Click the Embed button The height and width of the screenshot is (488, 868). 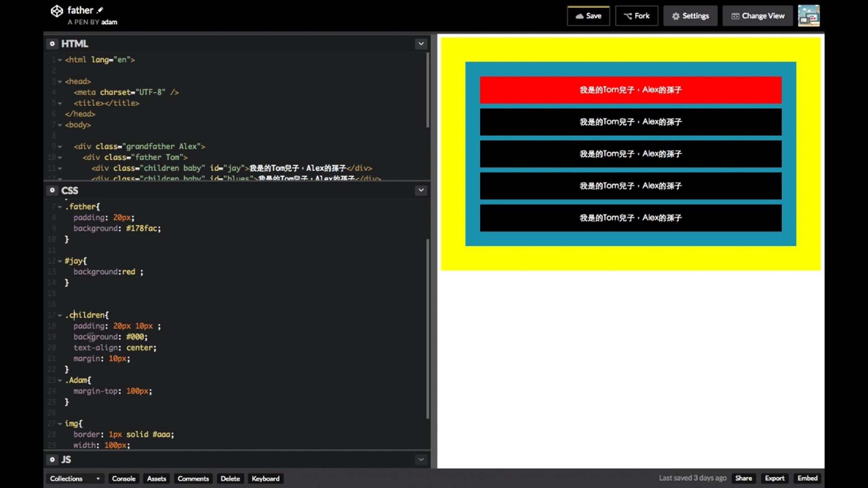pyautogui.click(x=807, y=478)
